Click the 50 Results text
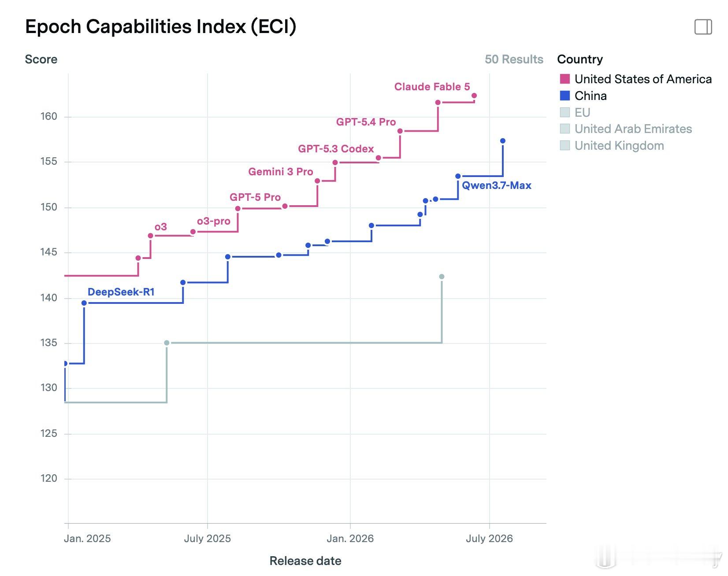The image size is (728, 576). (514, 59)
